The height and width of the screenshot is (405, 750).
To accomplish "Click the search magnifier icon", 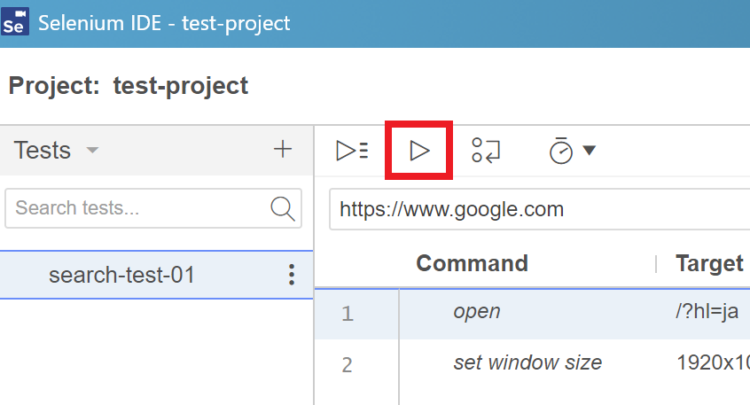I will pos(283,208).
